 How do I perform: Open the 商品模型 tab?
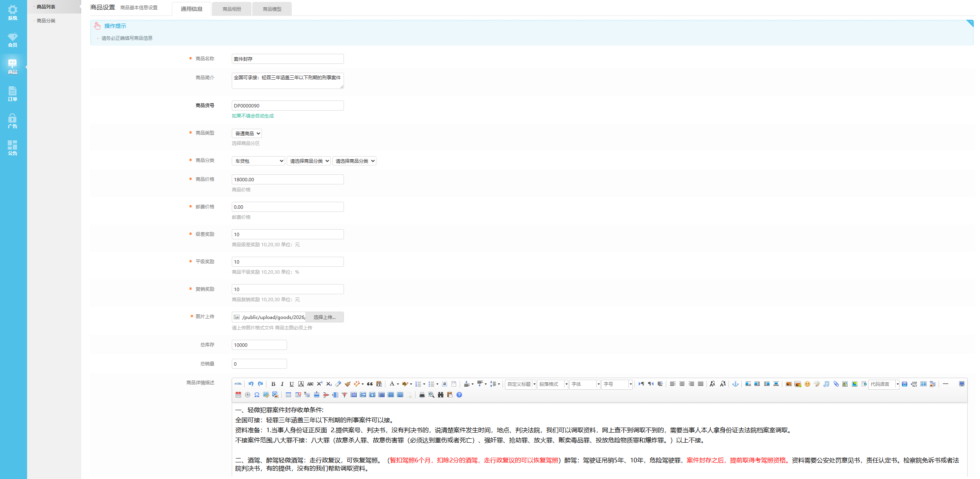[x=272, y=9]
